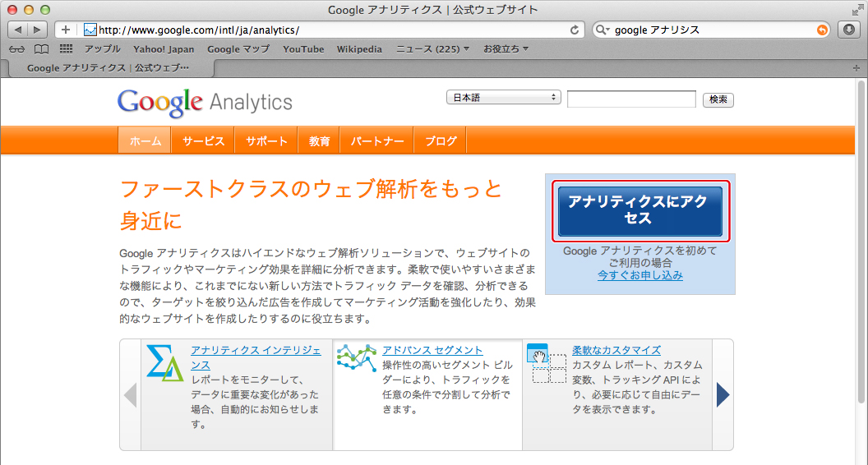868x465 pixels.
Task: Open the サポート navigation tab
Action: pos(266,140)
